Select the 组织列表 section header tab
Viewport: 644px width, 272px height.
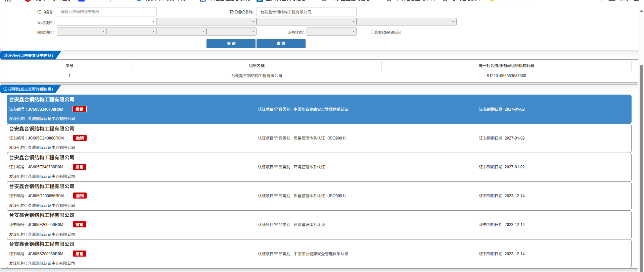(x=28, y=56)
